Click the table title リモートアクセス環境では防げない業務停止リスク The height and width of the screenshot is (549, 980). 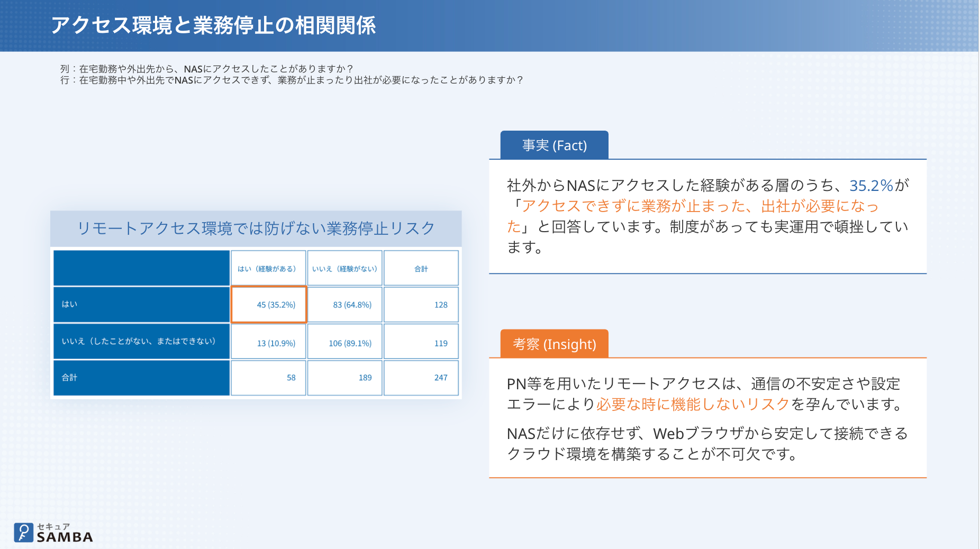256,228
